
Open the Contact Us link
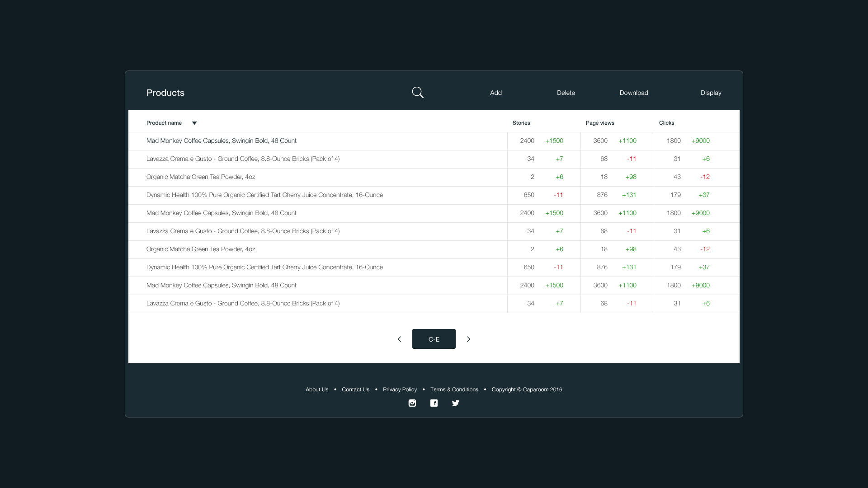click(355, 389)
